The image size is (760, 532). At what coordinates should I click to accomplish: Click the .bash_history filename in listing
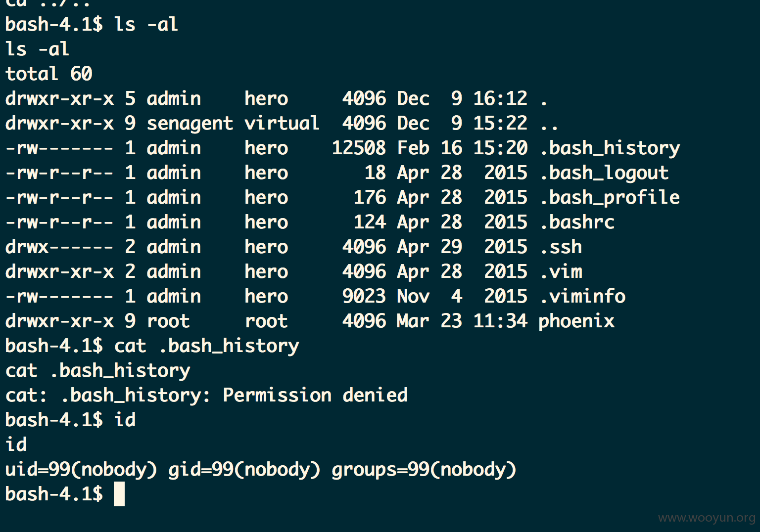click(x=610, y=148)
